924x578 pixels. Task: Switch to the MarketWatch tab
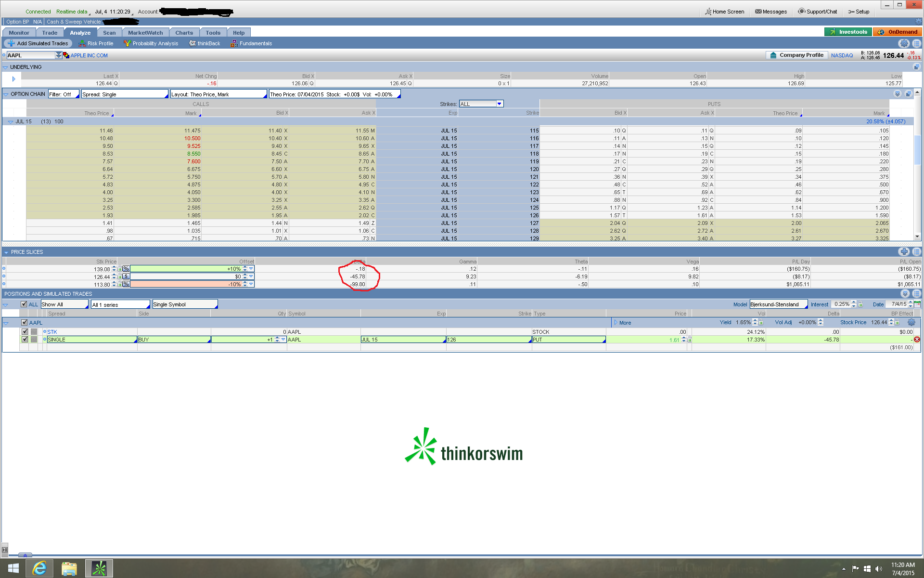145,33
